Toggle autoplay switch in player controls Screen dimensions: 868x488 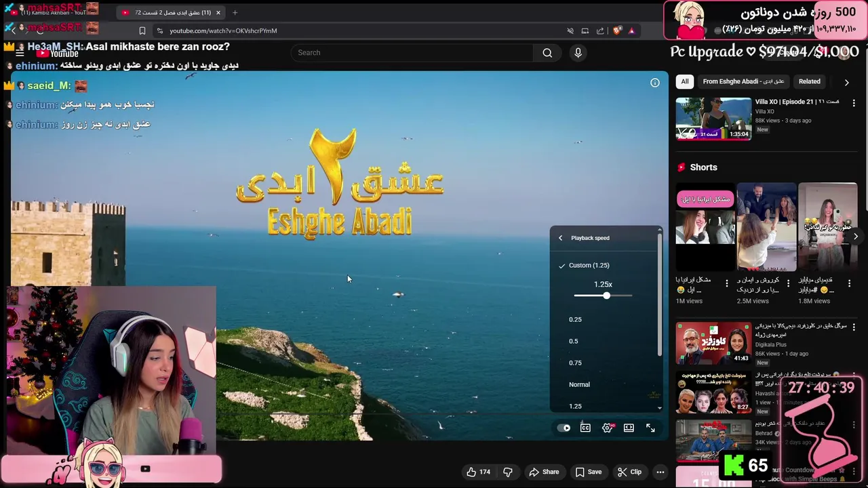coord(564,428)
